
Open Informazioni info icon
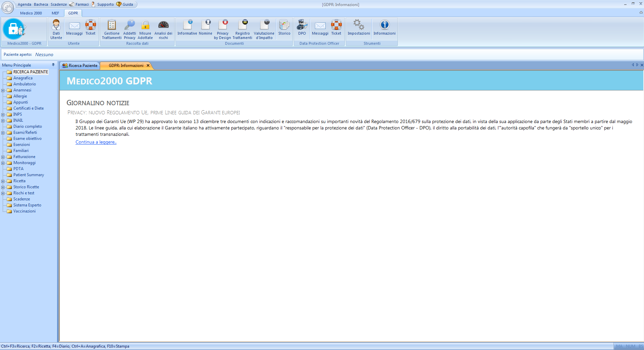(x=384, y=28)
